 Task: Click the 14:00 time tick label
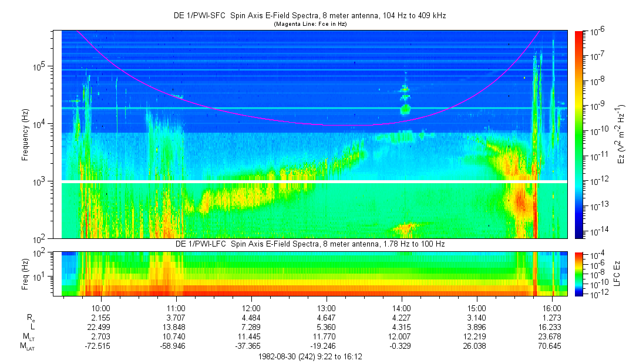point(402,308)
